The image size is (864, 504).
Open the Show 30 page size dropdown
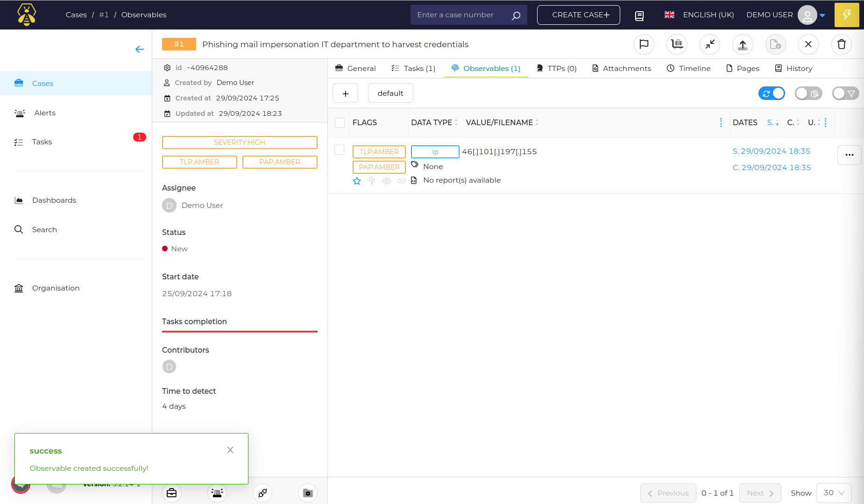(x=834, y=493)
